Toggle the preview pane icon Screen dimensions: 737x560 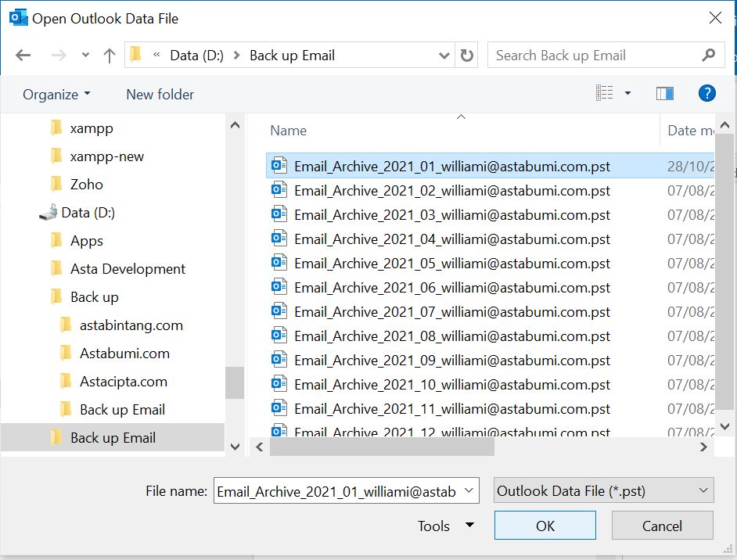(x=665, y=94)
